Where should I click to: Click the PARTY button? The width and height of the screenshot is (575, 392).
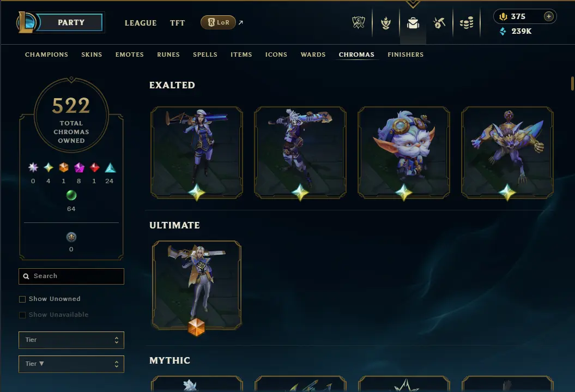click(x=71, y=22)
